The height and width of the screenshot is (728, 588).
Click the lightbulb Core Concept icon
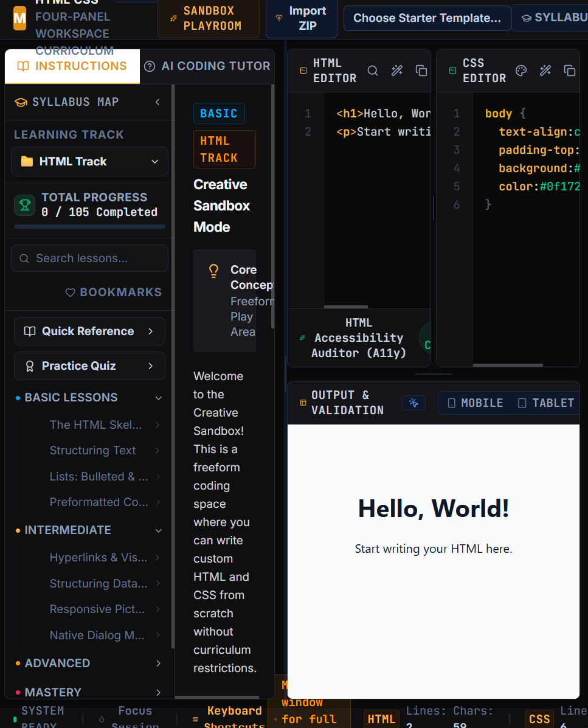213,271
